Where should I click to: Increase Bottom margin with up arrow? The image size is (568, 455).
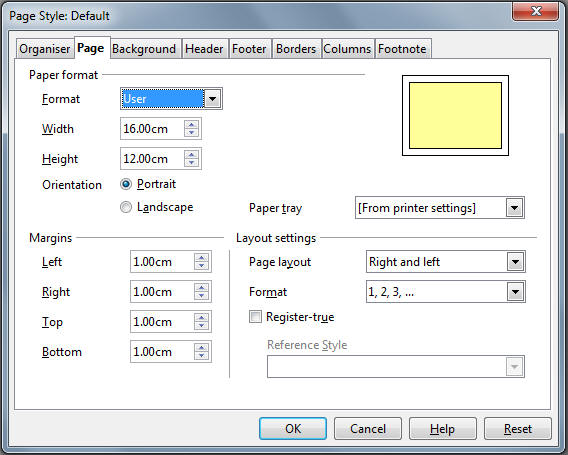[201, 348]
